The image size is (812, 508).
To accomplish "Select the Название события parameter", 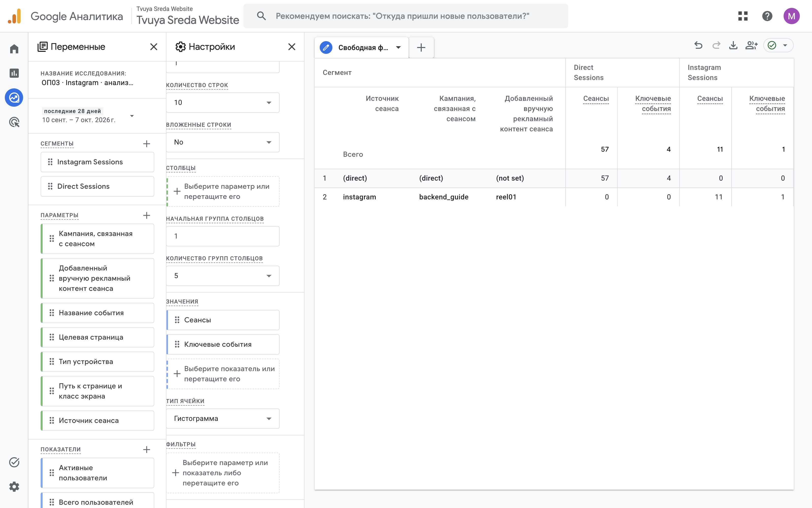I will point(97,313).
